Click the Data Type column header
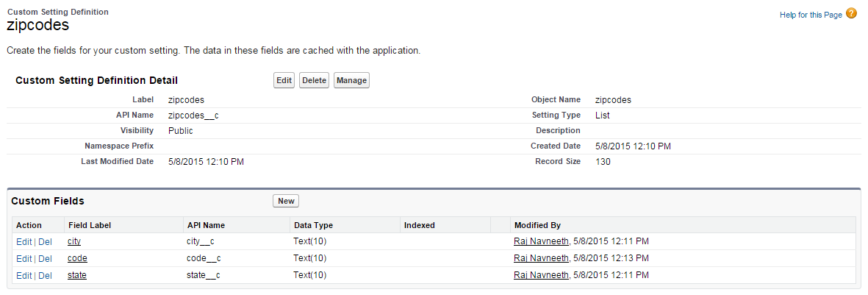 click(313, 225)
